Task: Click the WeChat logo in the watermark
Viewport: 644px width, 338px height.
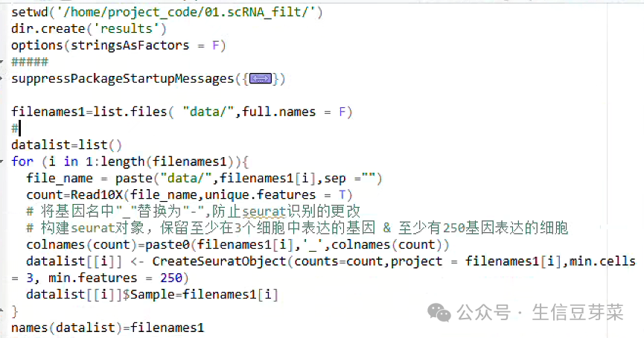Action: pos(439,313)
